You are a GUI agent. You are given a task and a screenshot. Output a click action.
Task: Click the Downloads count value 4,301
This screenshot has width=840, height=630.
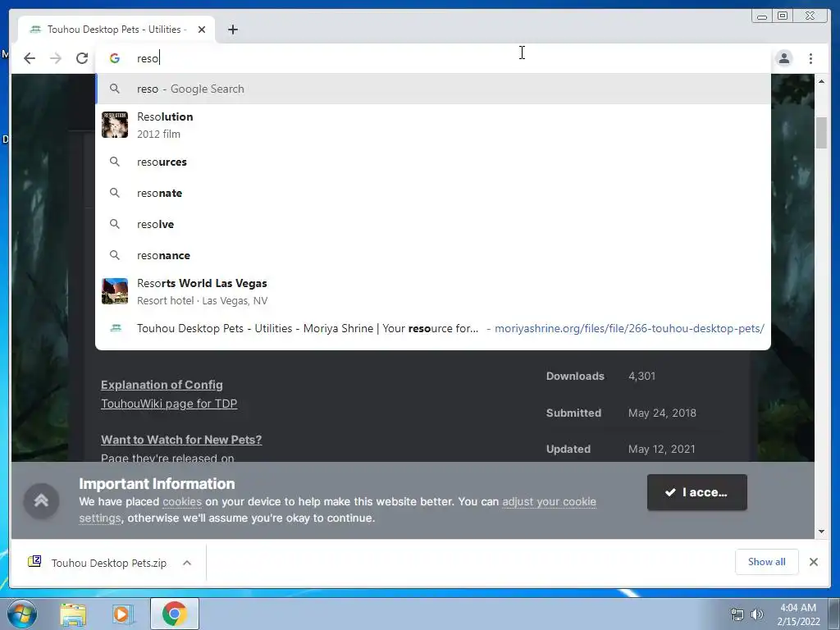pyautogui.click(x=641, y=376)
